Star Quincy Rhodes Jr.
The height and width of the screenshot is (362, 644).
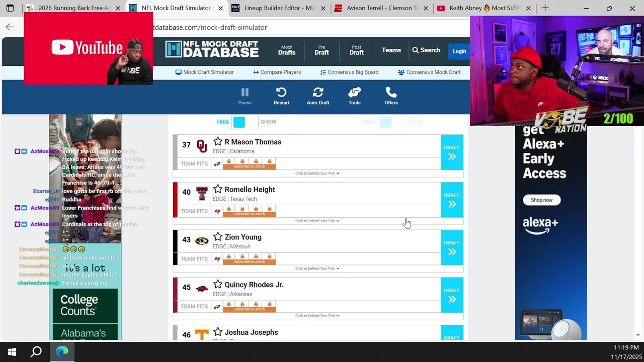(217, 284)
